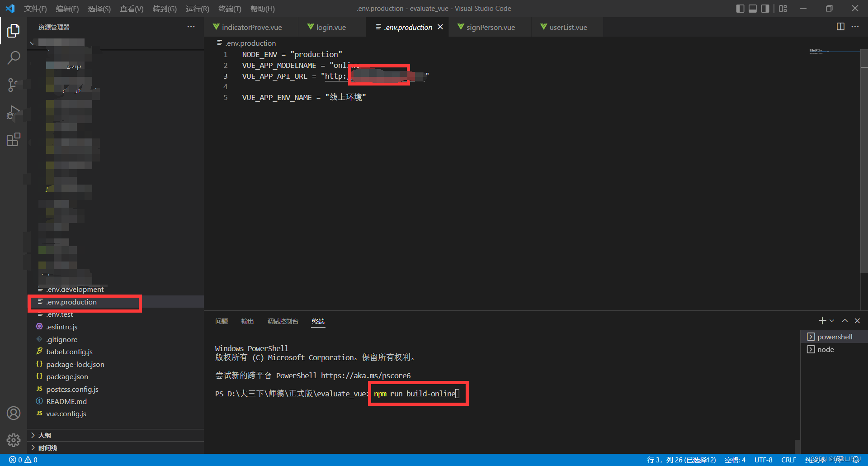
Task: Open Source Control view
Action: point(14,85)
